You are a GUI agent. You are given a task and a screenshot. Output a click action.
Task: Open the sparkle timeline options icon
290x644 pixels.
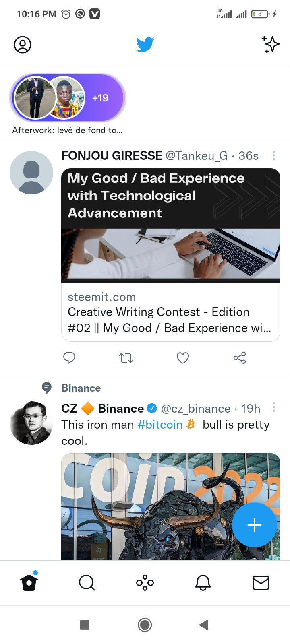pos(270,44)
